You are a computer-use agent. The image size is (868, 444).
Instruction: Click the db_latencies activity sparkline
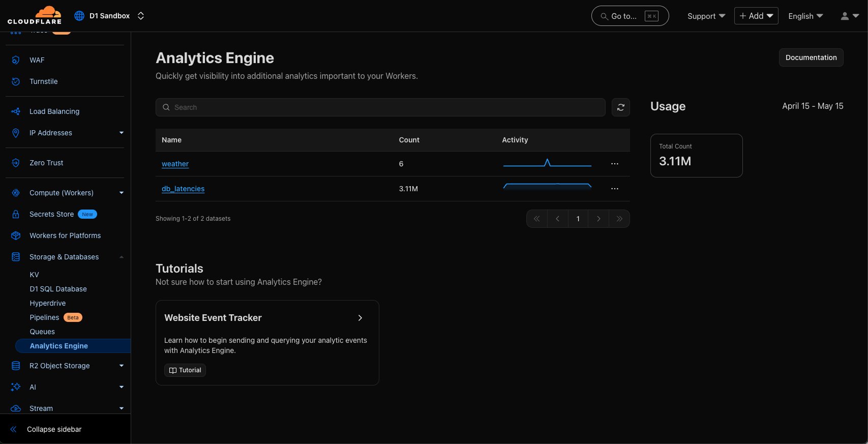(547, 186)
